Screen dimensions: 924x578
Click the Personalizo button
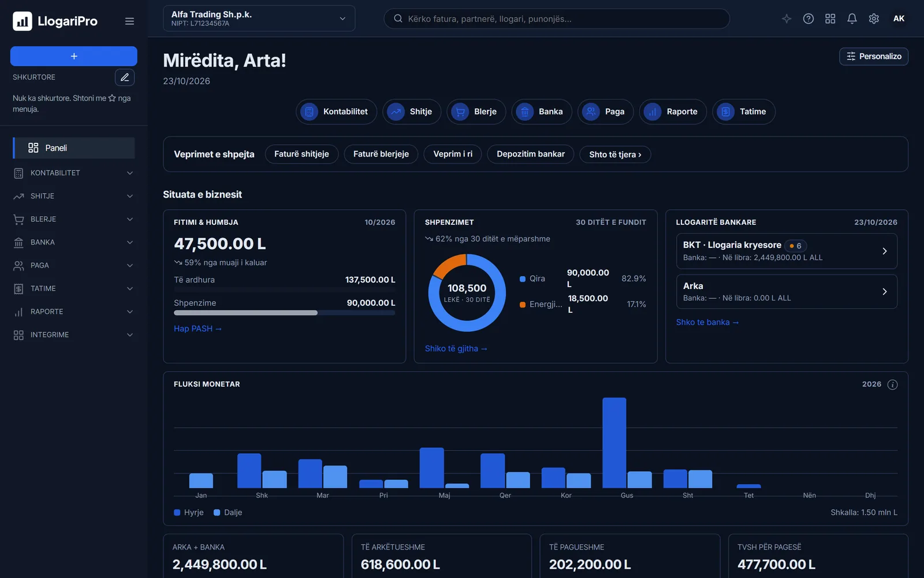pyautogui.click(x=873, y=56)
